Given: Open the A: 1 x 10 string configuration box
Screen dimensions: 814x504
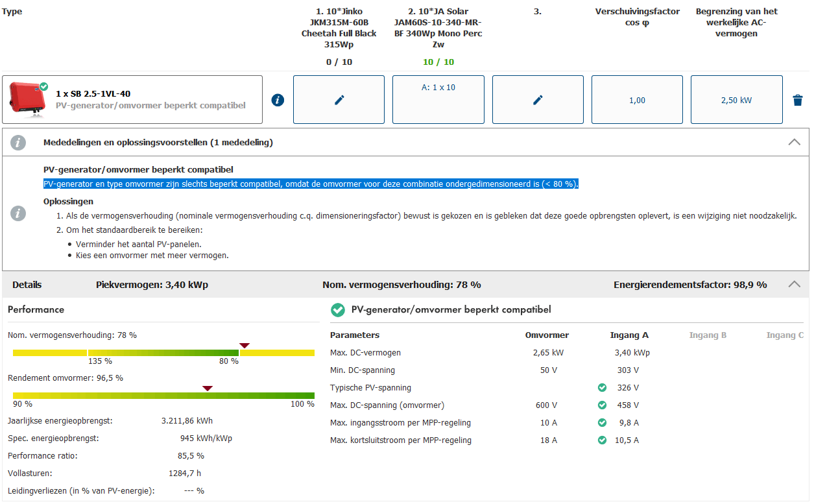Looking at the screenshot, I should [438, 100].
